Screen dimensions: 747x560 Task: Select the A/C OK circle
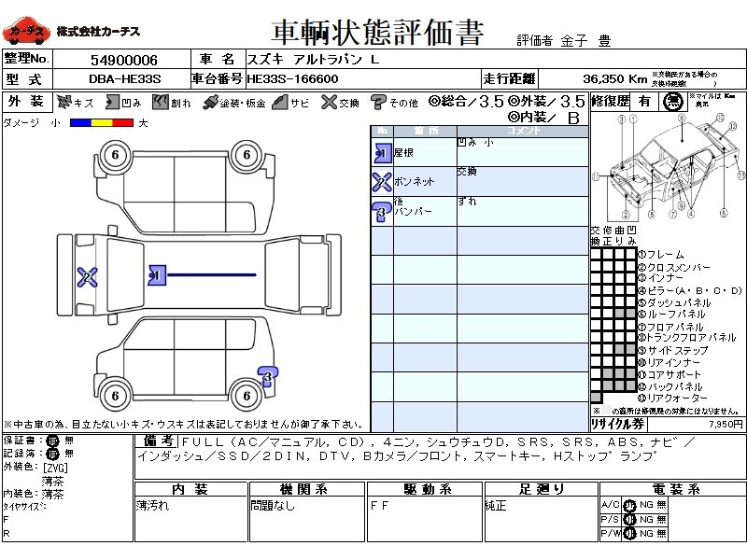point(629,505)
